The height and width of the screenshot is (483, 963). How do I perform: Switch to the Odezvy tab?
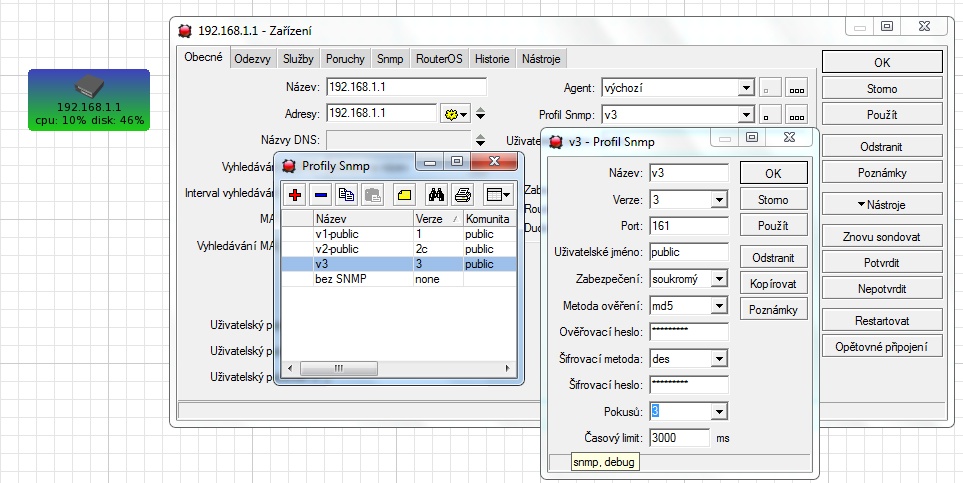pos(252,59)
